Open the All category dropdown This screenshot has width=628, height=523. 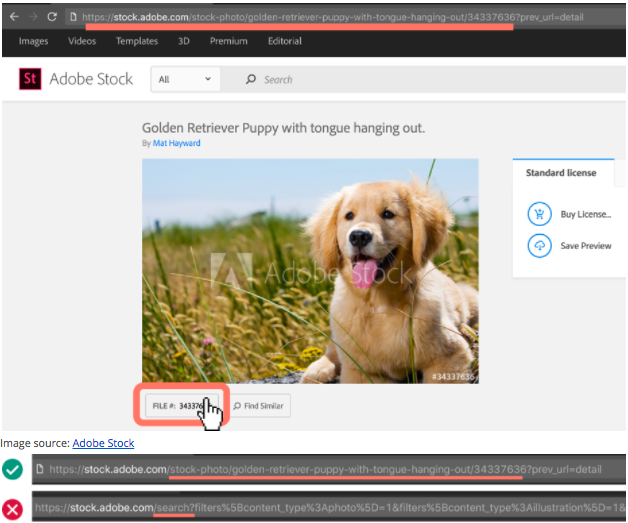[186, 79]
